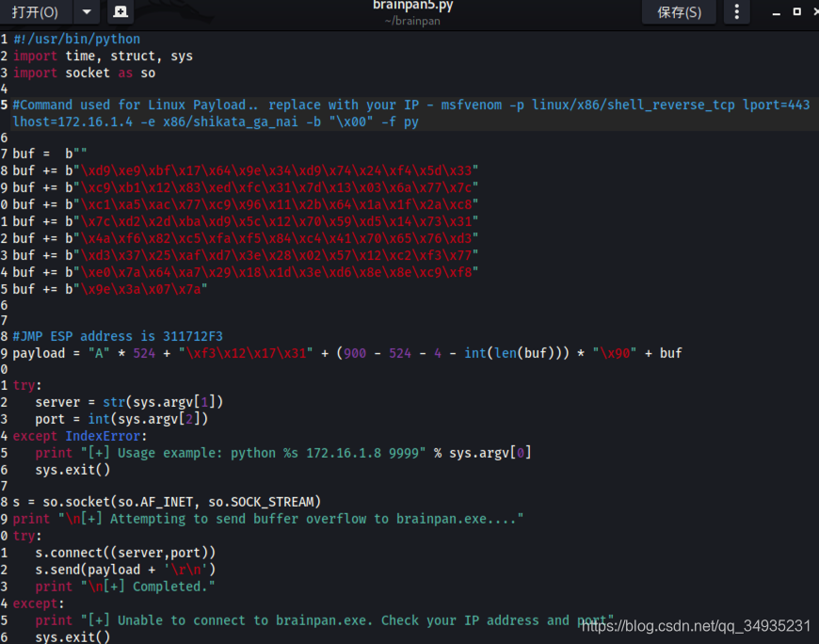This screenshot has width=819, height=644.
Task: Click the buf line starting \xc9\xb1\x12
Action: 246,187
